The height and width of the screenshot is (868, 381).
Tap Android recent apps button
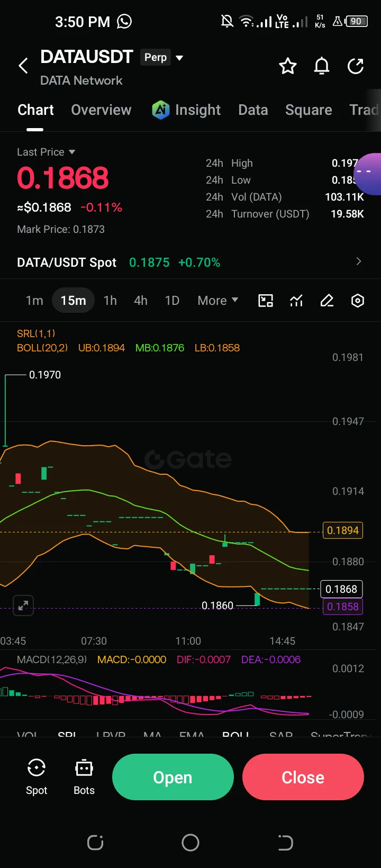(x=95, y=843)
